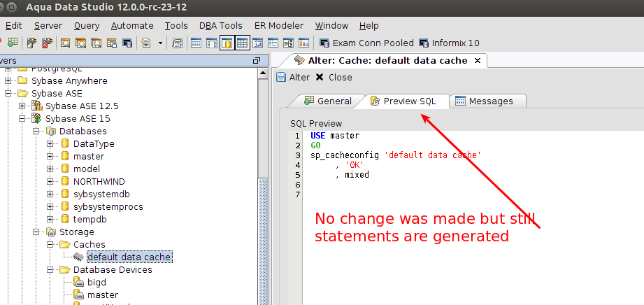The width and height of the screenshot is (644, 305).
Task: Select the 'default data cache' tree item
Action: [x=129, y=257]
